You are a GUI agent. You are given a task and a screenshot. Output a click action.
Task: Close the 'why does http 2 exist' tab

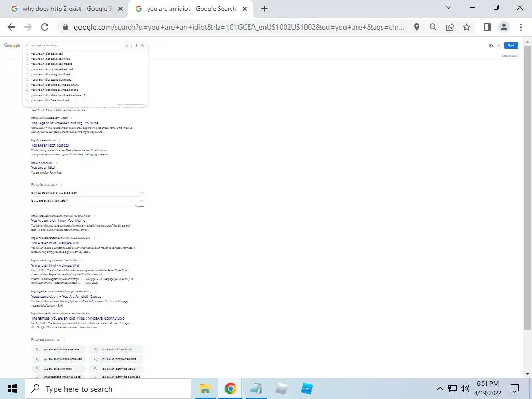(x=121, y=9)
